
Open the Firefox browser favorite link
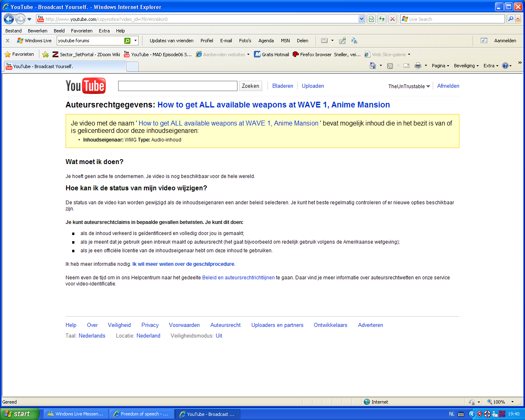[326, 54]
